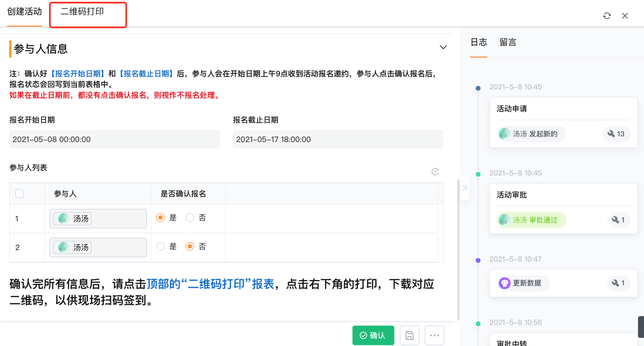Click the first 2021-5-8 10:45 timestamp
This screenshot has width=644, height=346.
(516, 87)
